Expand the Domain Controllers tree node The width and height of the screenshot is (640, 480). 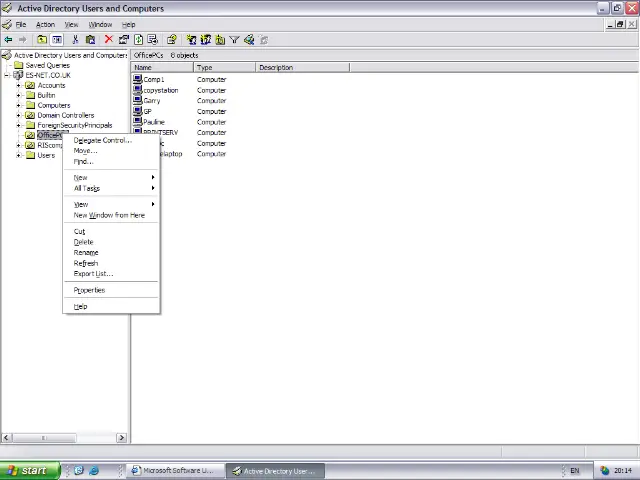[18, 115]
